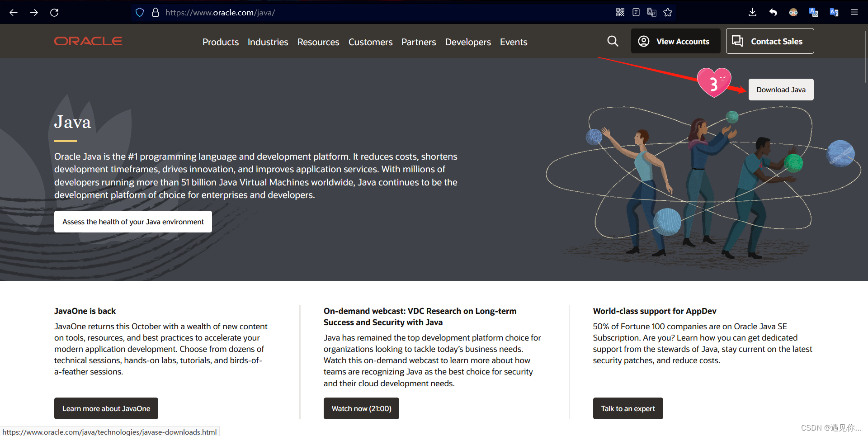Open the Developers menu
868x436 pixels.
pyautogui.click(x=468, y=42)
